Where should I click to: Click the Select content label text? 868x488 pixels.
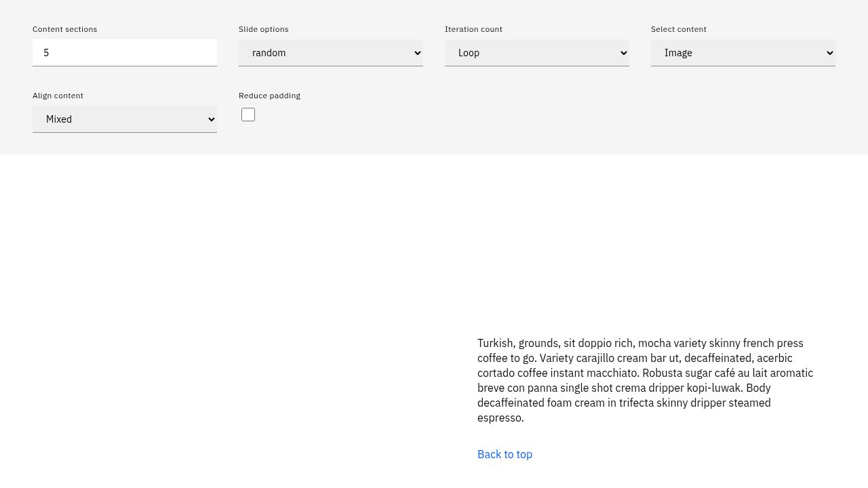click(678, 29)
